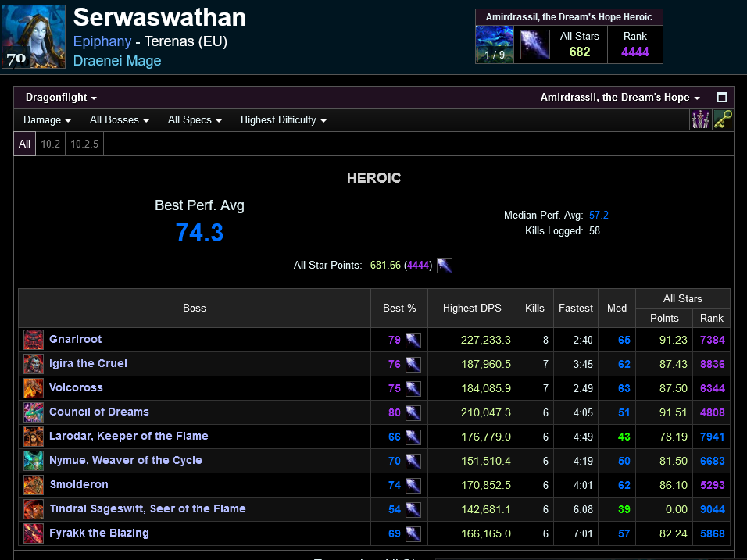The width and height of the screenshot is (747, 560).
Task: Select the All patch tab
Action: pos(25,144)
